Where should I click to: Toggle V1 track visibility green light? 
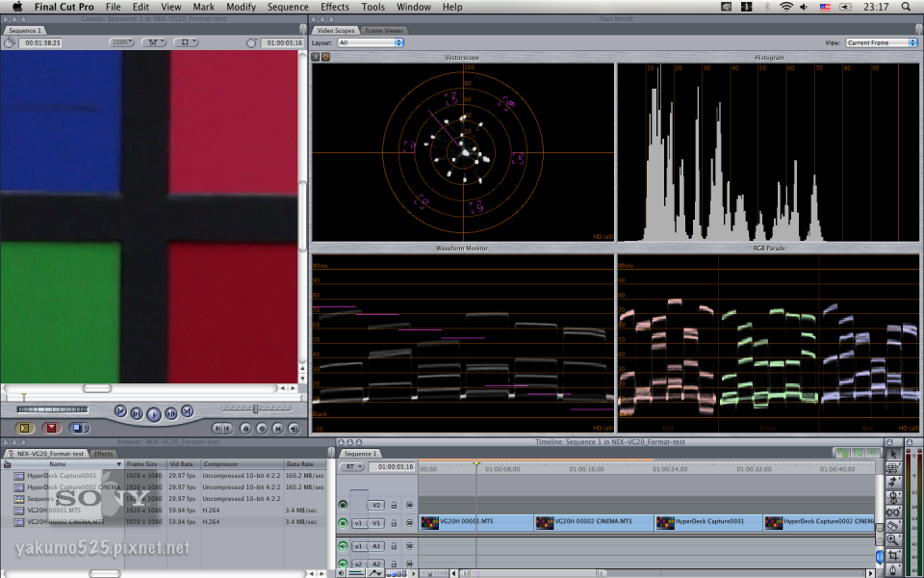(x=343, y=523)
